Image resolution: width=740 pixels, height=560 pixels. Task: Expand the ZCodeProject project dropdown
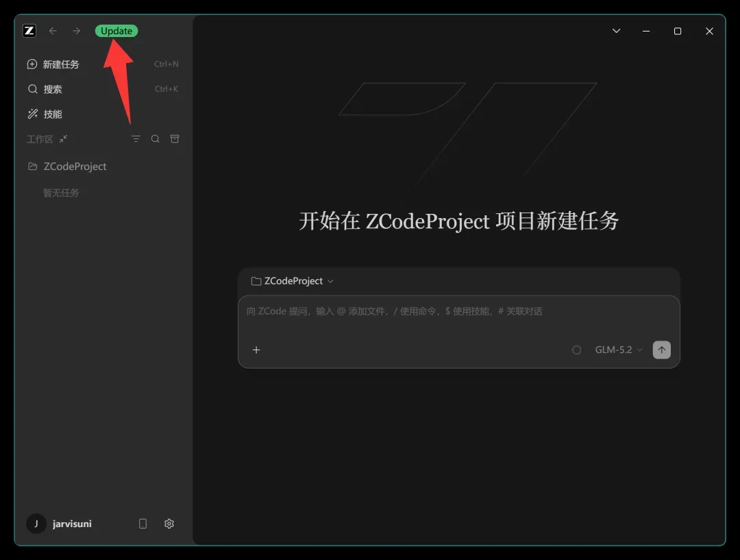pos(293,281)
